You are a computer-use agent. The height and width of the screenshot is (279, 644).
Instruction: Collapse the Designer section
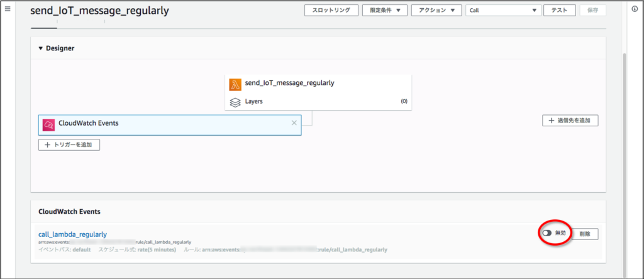click(x=42, y=48)
